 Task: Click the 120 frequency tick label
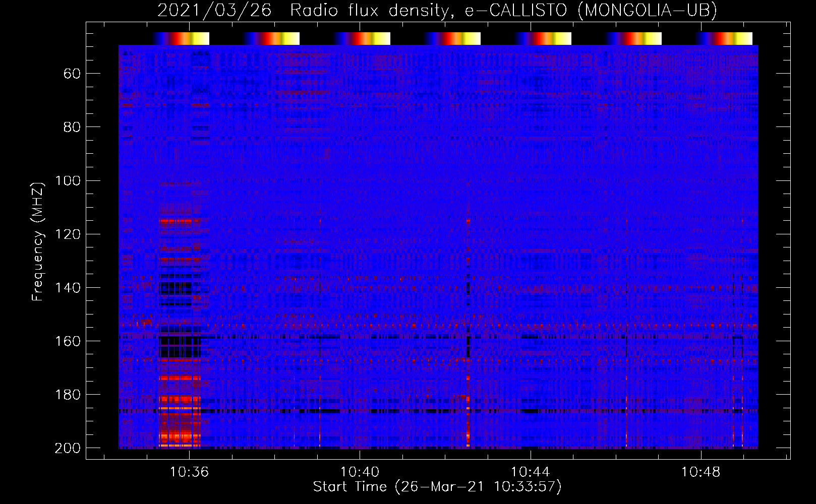point(68,234)
